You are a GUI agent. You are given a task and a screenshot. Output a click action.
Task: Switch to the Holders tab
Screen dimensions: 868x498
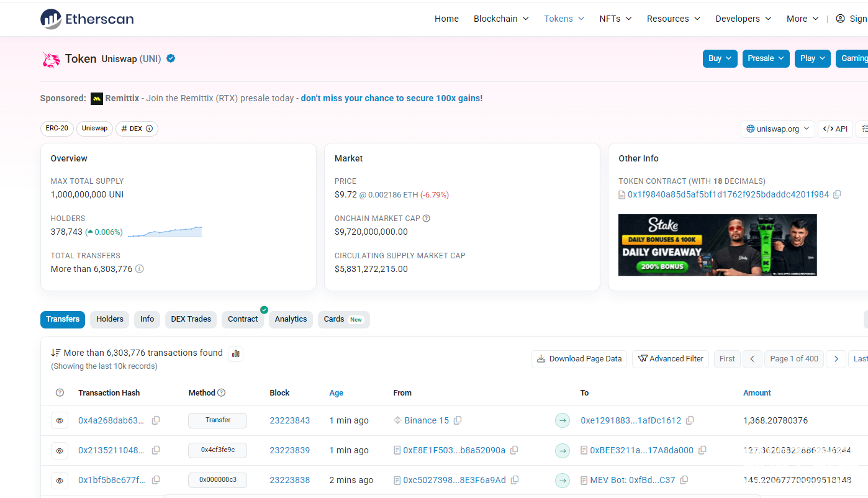[x=110, y=319]
